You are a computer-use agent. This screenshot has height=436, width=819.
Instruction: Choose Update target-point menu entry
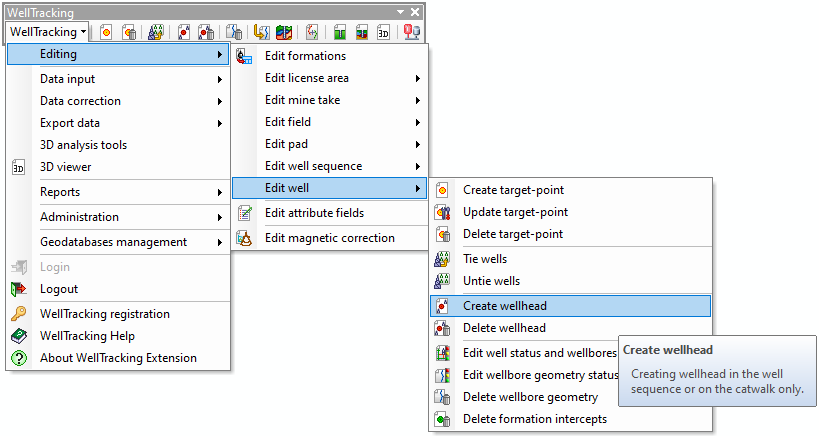tap(570, 212)
